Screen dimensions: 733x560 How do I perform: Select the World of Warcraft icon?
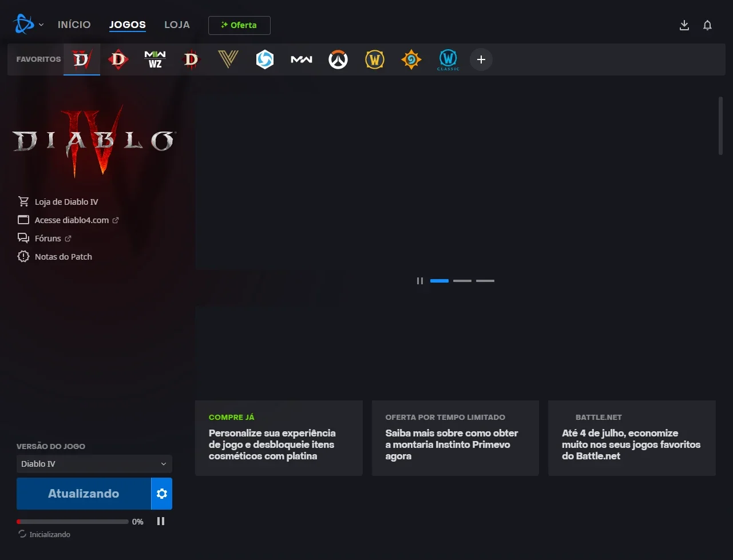[x=375, y=59]
